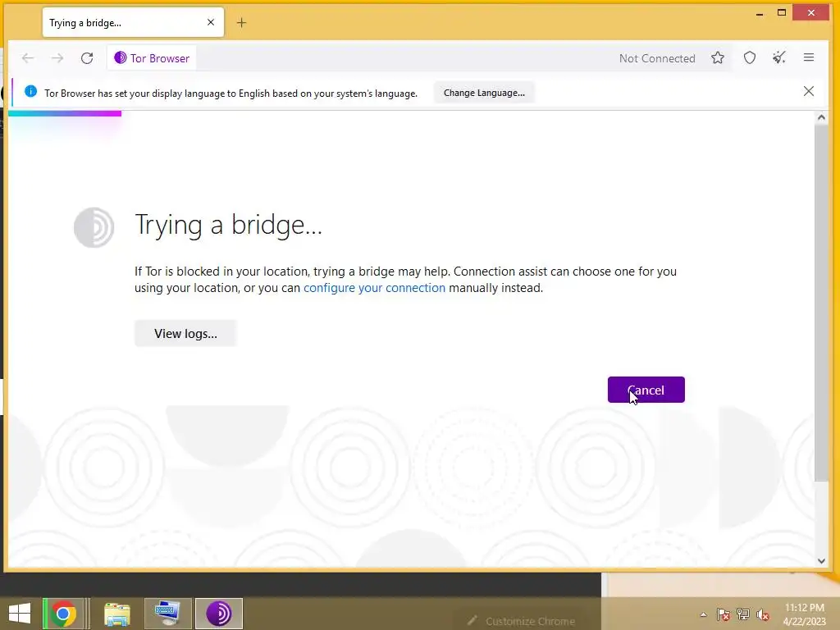Click the Not Connected status label
Image resolution: width=840 pixels, height=630 pixels.
point(657,58)
